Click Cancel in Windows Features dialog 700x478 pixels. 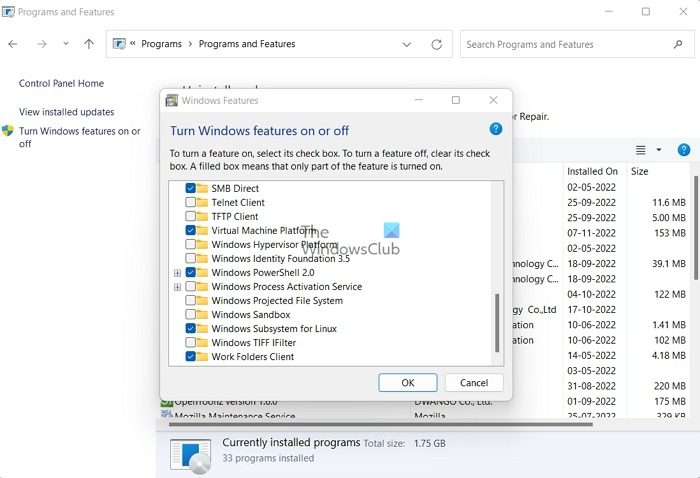[474, 383]
